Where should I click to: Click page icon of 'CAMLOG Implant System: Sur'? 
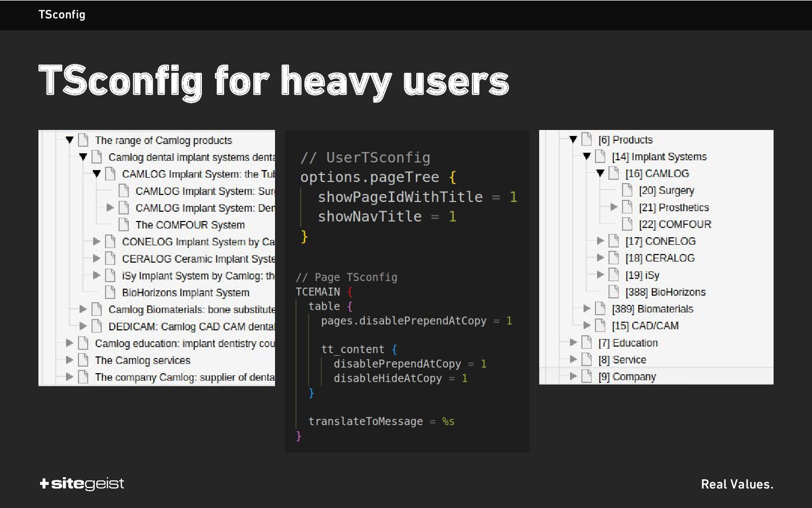(x=124, y=191)
